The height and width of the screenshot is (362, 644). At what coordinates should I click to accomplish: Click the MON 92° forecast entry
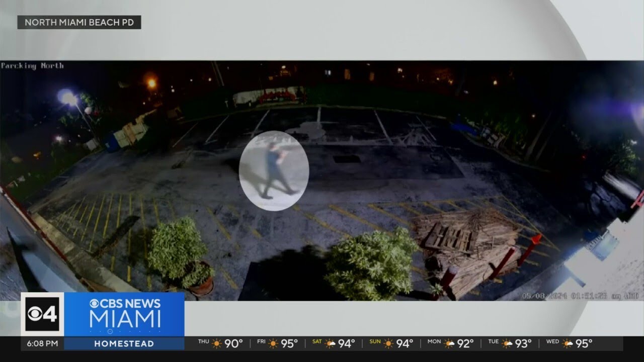click(451, 343)
